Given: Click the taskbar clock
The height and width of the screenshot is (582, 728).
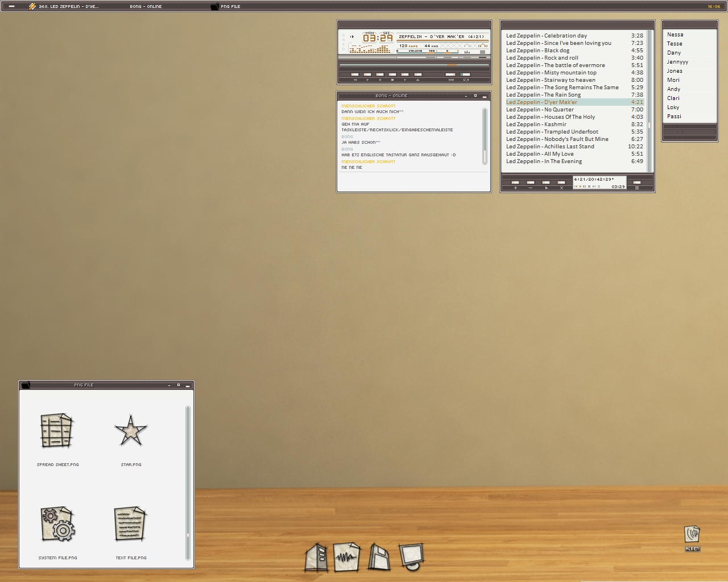Looking at the screenshot, I should pyautogui.click(x=714, y=6).
